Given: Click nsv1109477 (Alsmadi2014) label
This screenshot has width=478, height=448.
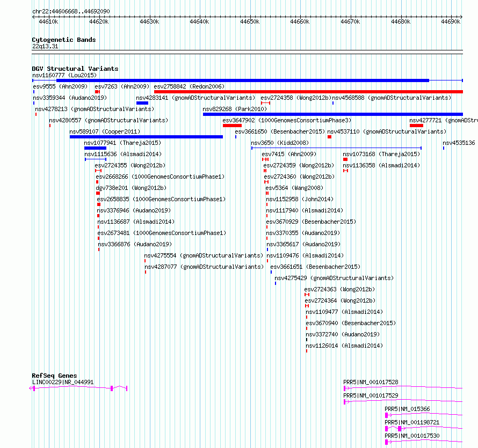Looking at the screenshot, I should pyautogui.click(x=344, y=312).
